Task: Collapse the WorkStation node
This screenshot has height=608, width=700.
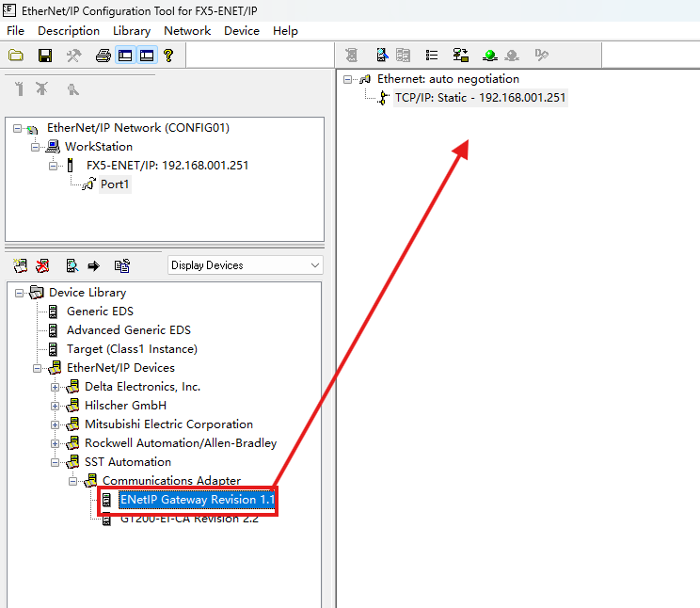Action: pos(35,148)
